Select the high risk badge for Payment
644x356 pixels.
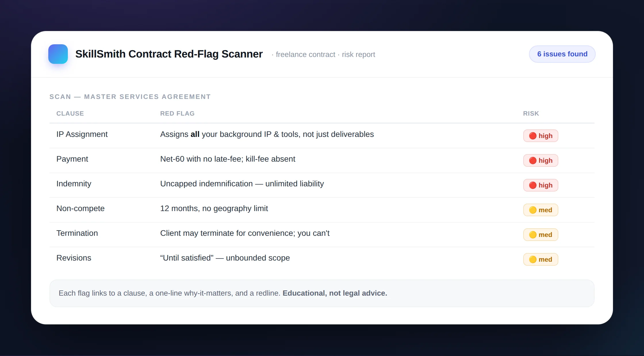[x=540, y=160]
